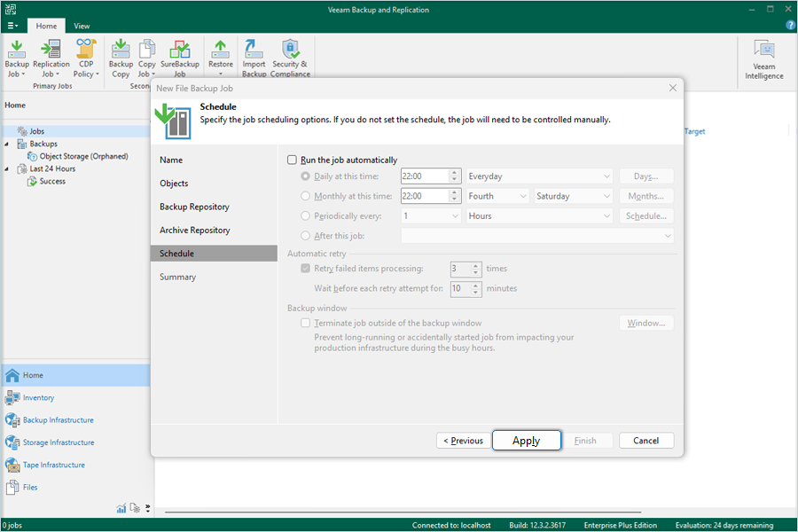
Task: Go to the Summary wizard step
Action: click(177, 277)
